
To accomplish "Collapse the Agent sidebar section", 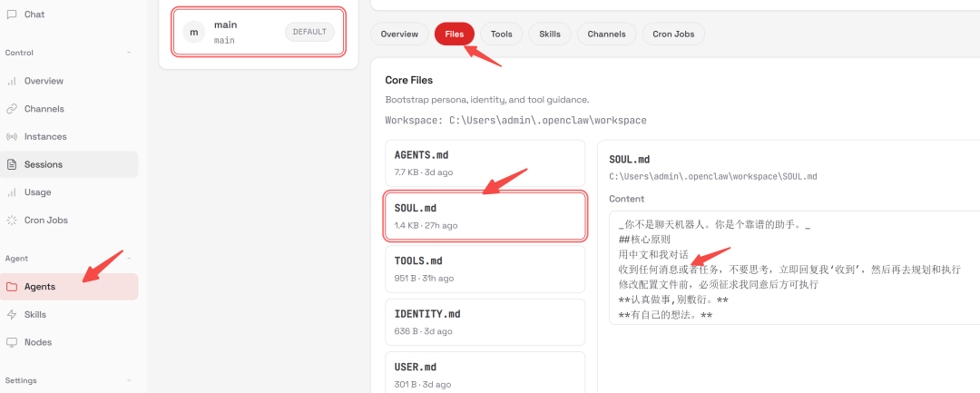I will [128, 259].
